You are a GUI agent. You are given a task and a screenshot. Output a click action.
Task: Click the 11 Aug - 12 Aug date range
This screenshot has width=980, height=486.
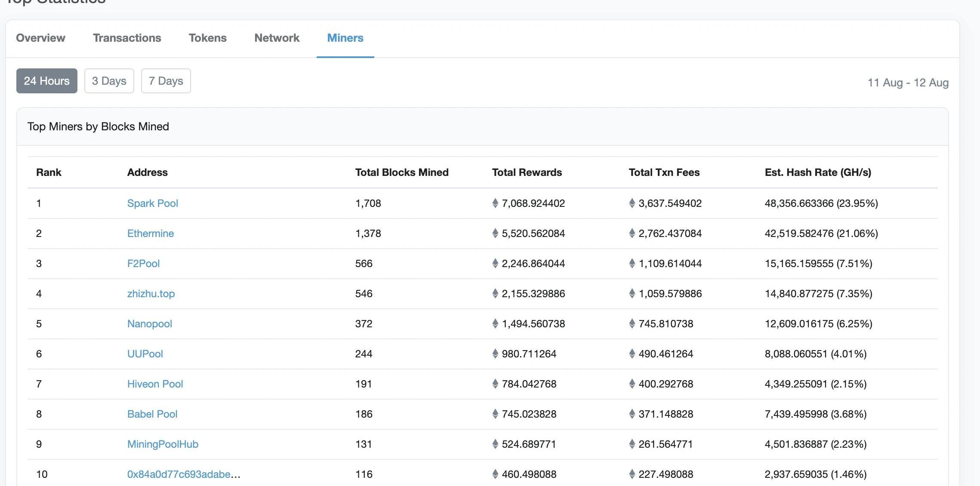pyautogui.click(x=908, y=83)
